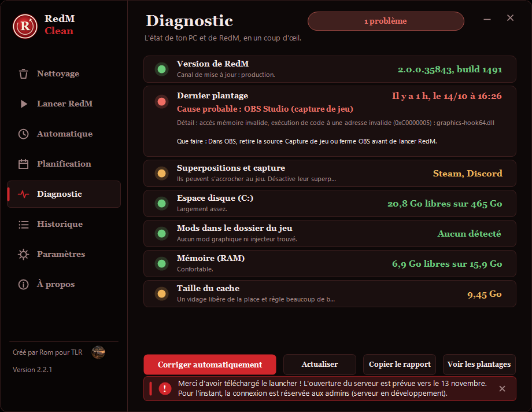
Task: Click the red status dot for Dernier plantage
Action: [162, 102]
